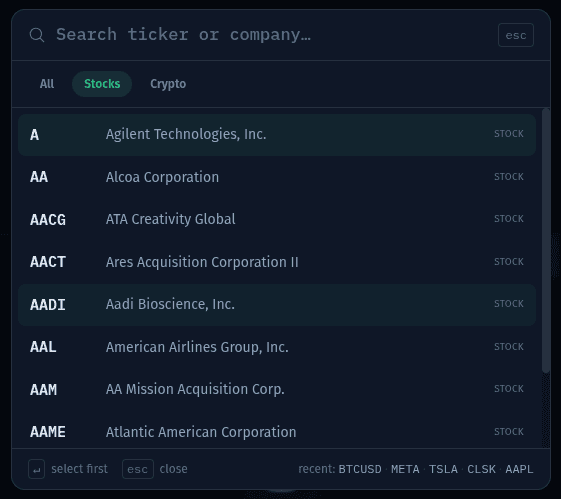The height and width of the screenshot is (499, 561).
Task: Switch to the All filter tab
Action: coord(47,84)
